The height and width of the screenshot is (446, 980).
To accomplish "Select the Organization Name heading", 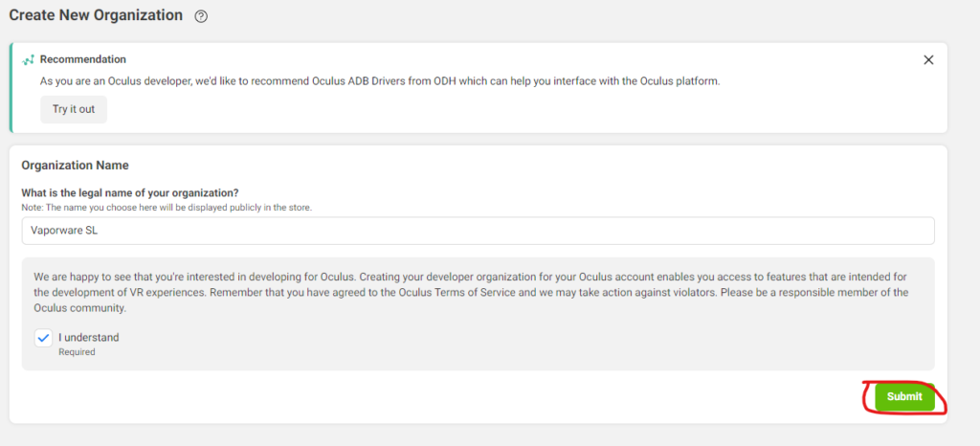I will pos(75,166).
